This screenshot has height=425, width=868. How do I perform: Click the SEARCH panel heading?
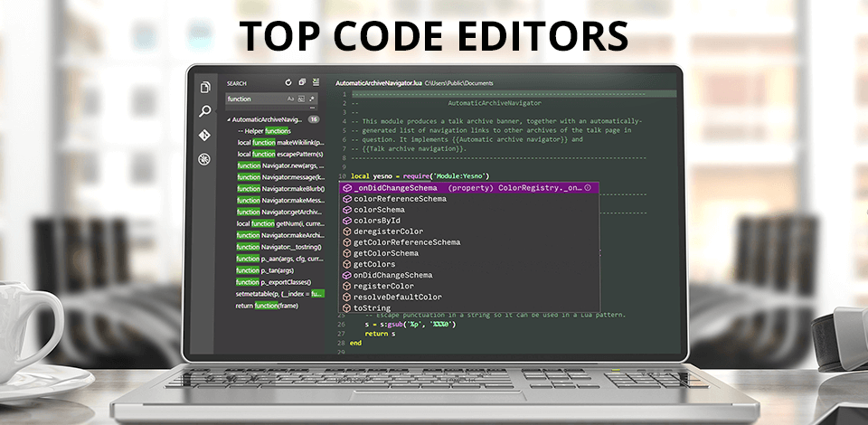[x=236, y=83]
